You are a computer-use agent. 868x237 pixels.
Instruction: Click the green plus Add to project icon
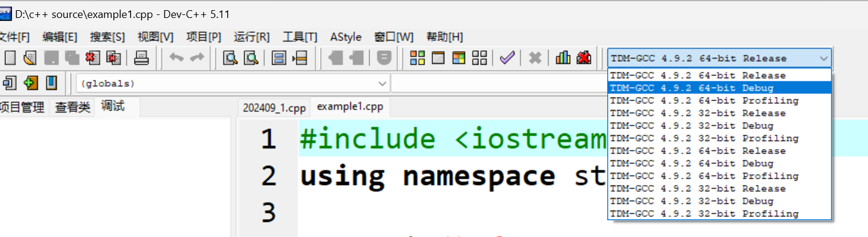[31, 82]
